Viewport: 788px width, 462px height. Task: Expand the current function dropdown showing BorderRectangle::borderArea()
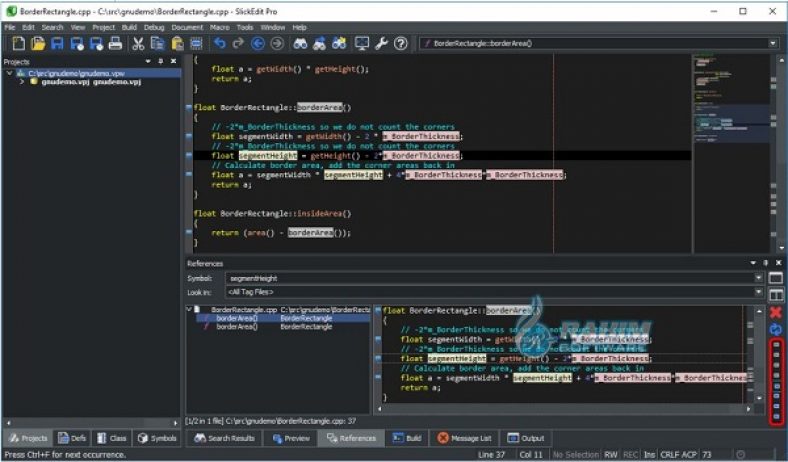[x=773, y=44]
